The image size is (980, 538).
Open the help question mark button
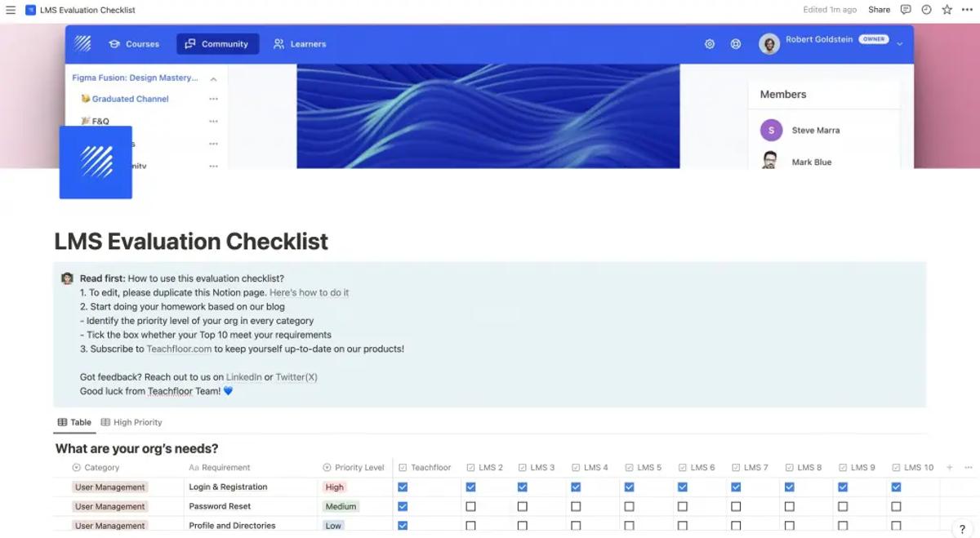(x=962, y=529)
